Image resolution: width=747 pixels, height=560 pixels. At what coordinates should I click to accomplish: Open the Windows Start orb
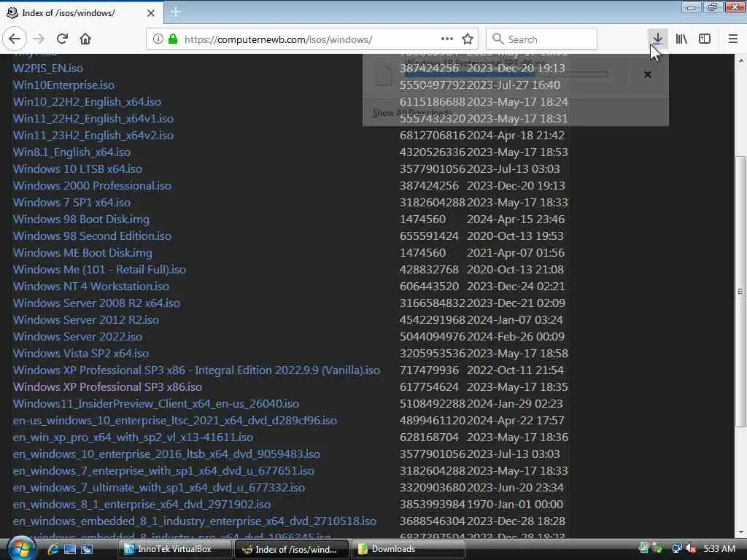coord(20,548)
